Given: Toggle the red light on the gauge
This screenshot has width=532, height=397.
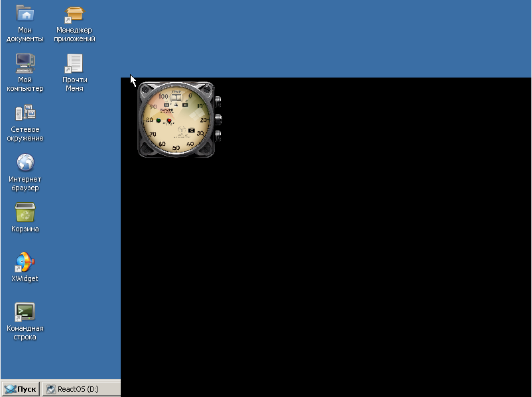Looking at the screenshot, I should [x=169, y=121].
